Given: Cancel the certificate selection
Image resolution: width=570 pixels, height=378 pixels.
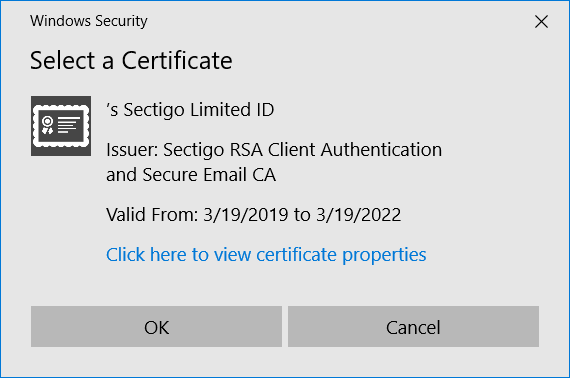Looking at the screenshot, I should 413,326.
